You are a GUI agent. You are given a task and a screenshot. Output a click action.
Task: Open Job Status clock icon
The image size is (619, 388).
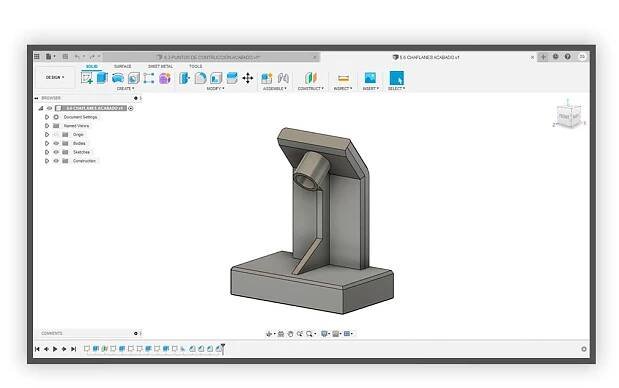click(555, 57)
